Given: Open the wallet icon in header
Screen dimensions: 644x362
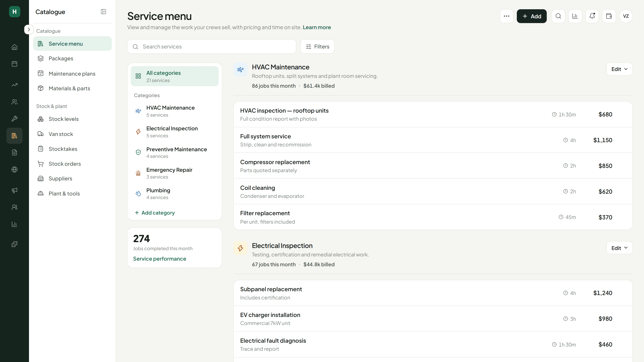Looking at the screenshot, I should coord(609,16).
